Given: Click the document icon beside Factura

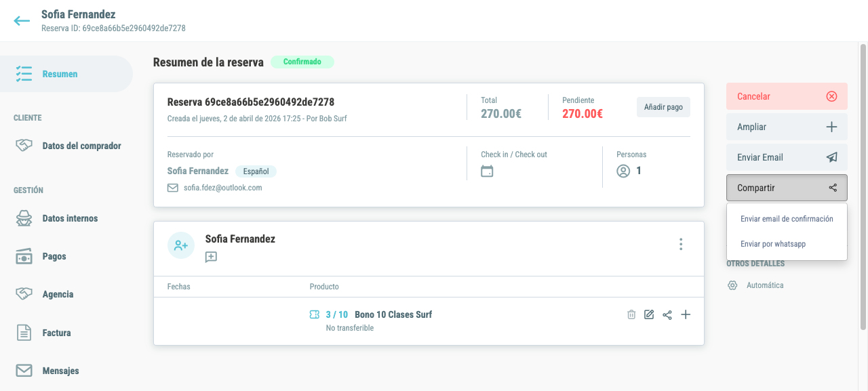Looking at the screenshot, I should [x=24, y=333].
